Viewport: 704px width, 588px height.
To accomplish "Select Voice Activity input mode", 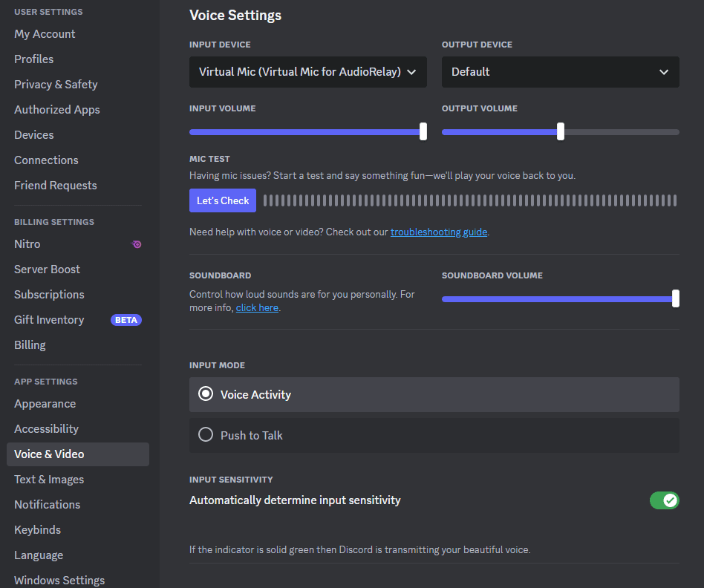I will point(434,394).
